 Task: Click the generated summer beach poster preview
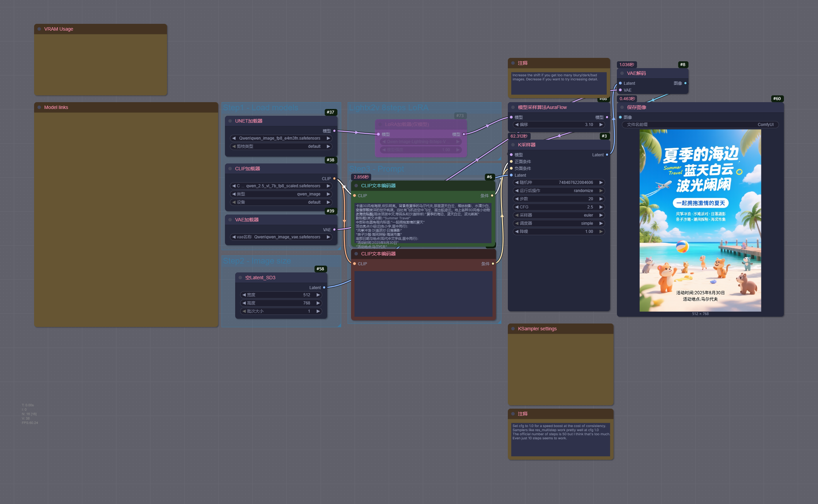[700, 220]
